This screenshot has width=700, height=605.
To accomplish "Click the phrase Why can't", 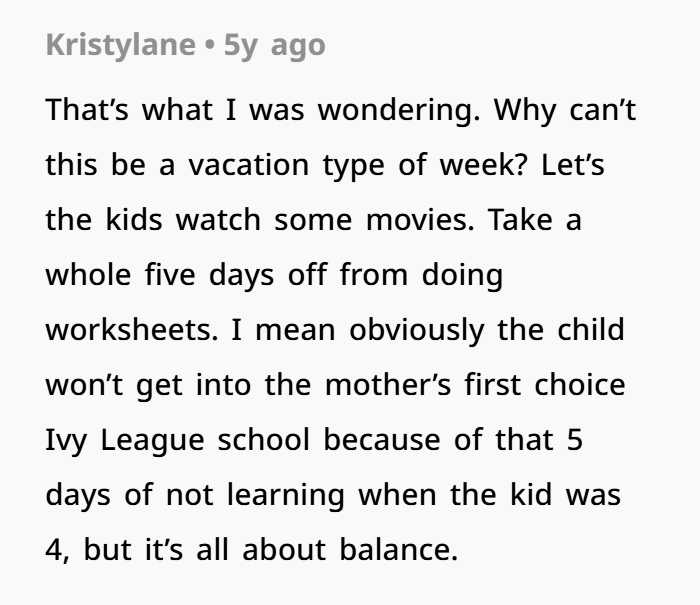I will (565, 110).
